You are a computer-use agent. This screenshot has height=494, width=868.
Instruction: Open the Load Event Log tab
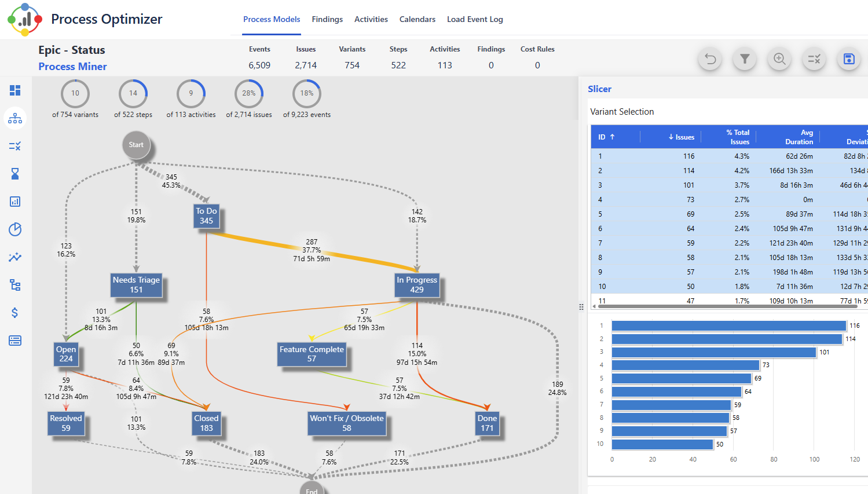[475, 19]
